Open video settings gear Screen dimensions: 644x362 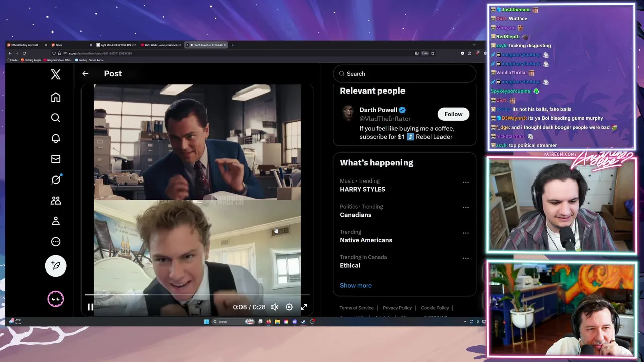(289, 307)
